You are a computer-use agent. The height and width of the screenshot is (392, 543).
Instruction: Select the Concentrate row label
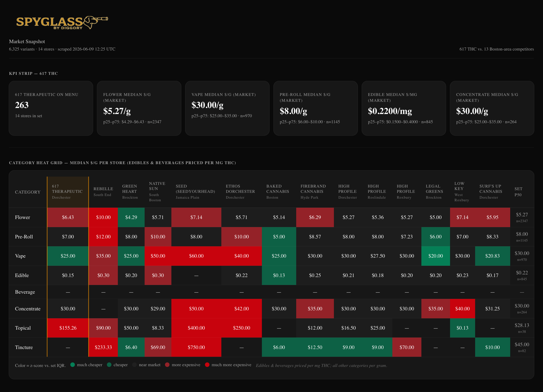(28, 309)
